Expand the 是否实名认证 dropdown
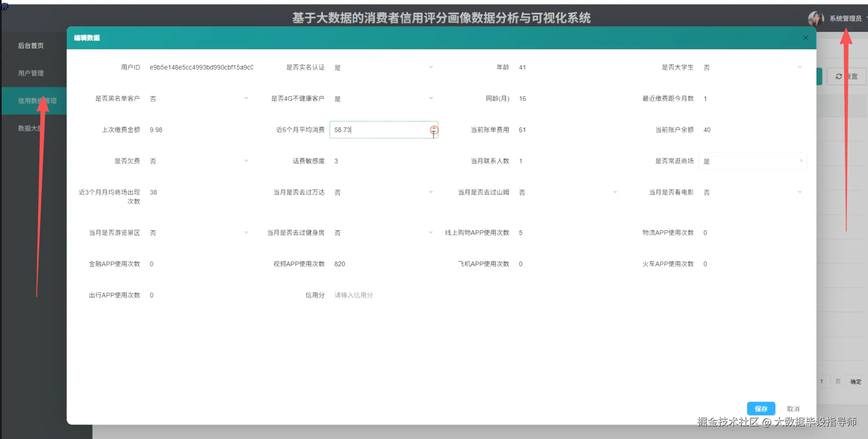This screenshot has height=439, width=868. (x=431, y=67)
